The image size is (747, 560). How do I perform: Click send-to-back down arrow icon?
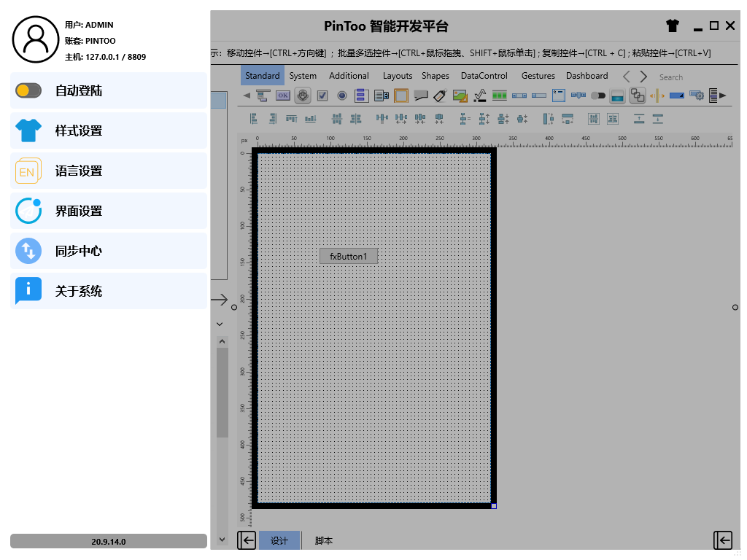(658, 119)
